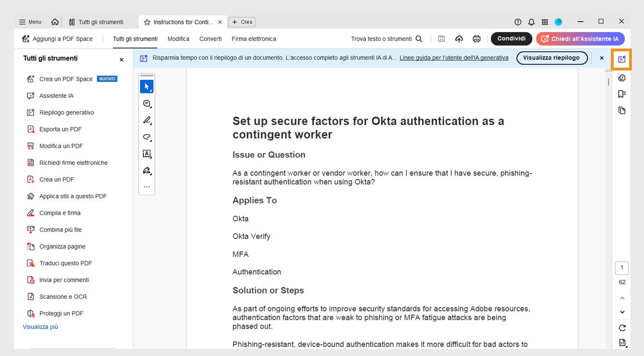Image resolution: width=644 pixels, height=356 pixels.
Task: Select the freehand drawing tool
Action: coord(147,137)
